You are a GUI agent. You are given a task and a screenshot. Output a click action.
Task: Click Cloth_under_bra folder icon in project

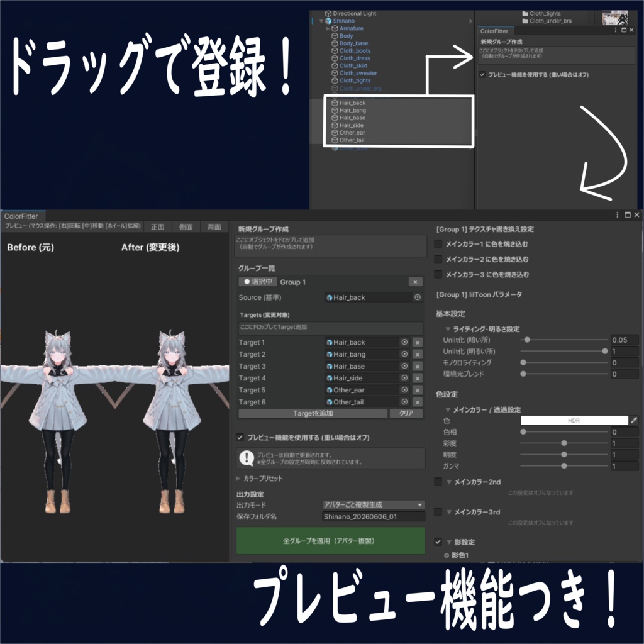[x=525, y=21]
